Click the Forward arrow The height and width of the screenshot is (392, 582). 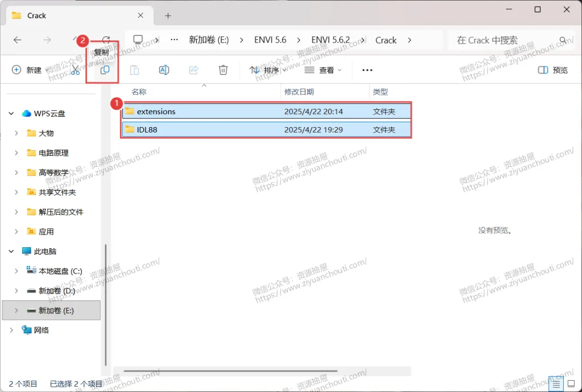[x=47, y=40]
